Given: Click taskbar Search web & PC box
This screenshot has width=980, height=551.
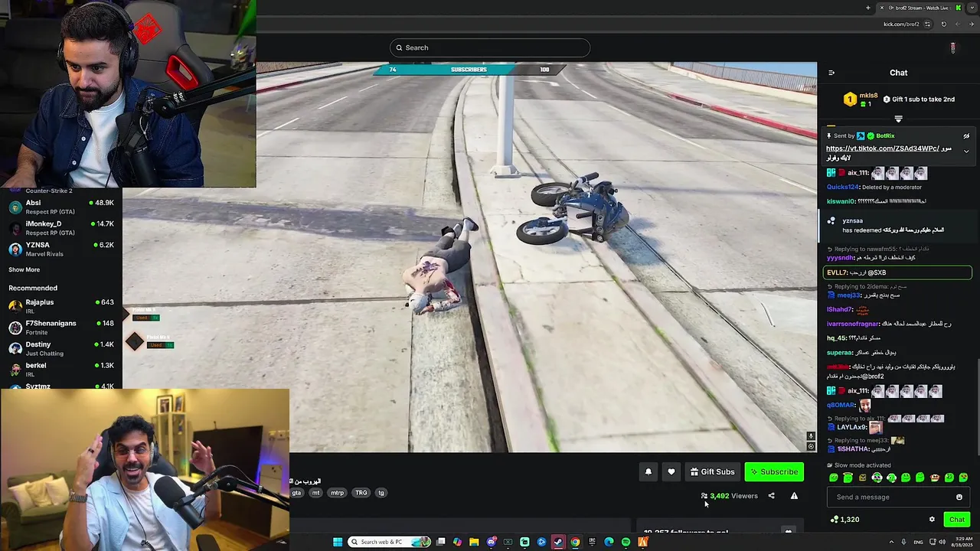Looking at the screenshot, I should [389, 542].
